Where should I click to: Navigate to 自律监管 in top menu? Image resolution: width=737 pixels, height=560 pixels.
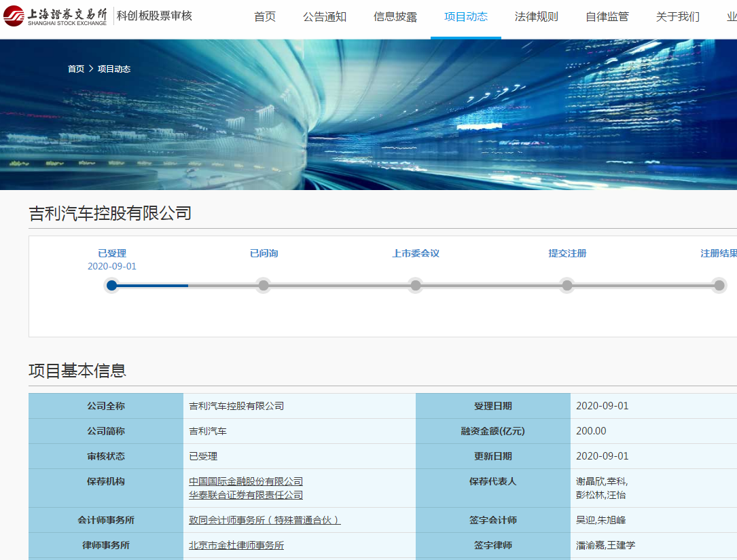607,17
